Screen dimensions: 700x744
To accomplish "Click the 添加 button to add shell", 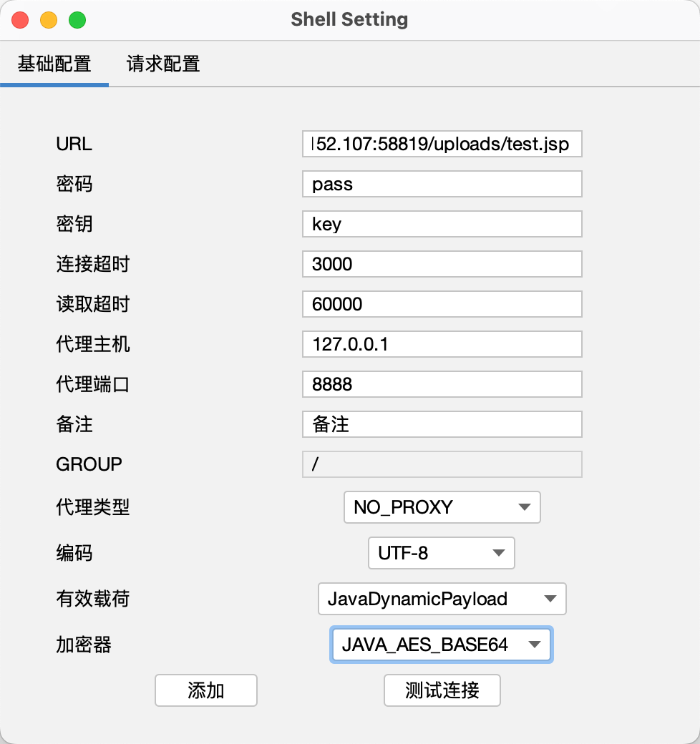I will pos(205,690).
